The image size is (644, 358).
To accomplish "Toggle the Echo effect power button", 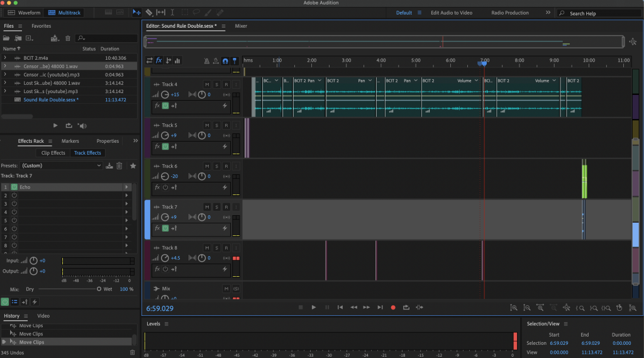I will coord(14,187).
